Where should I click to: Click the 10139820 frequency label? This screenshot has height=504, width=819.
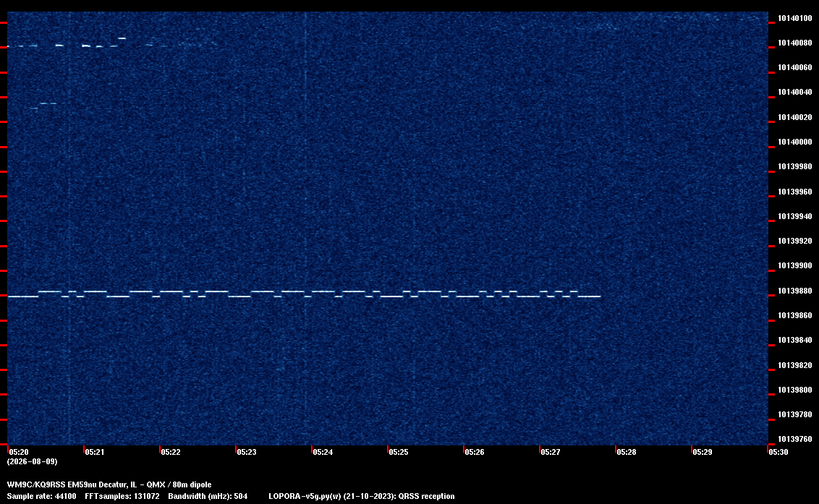[795, 365]
